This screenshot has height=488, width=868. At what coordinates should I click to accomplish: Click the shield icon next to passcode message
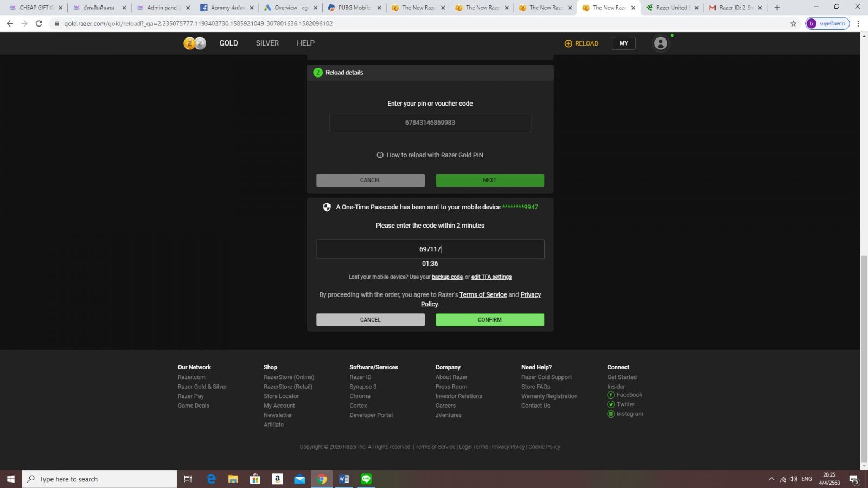327,207
